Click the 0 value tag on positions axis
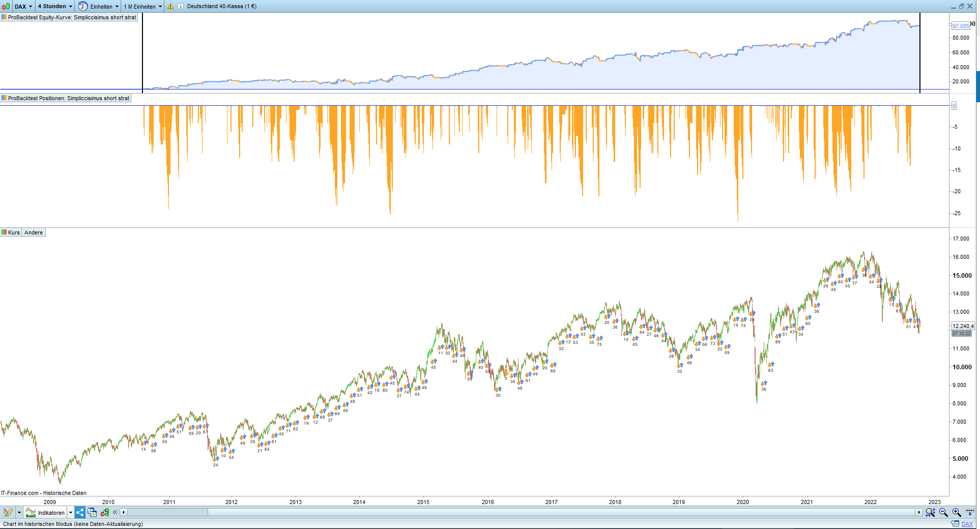This screenshot has height=529, width=980. point(954,106)
